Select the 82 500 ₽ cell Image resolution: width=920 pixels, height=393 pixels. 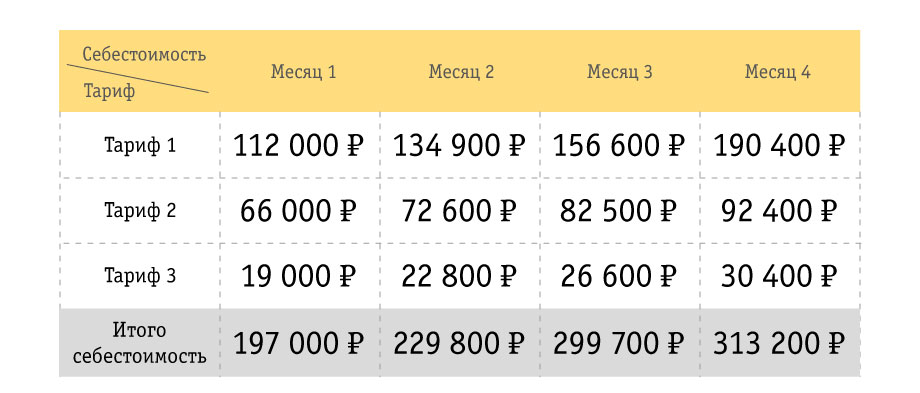(619, 211)
